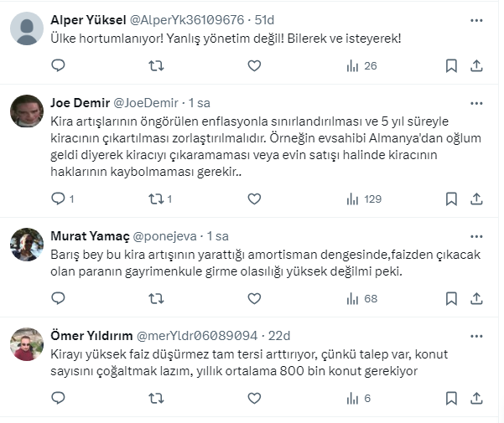Open Joe Demir's profile name link
504x423 pixels.
pyautogui.click(x=81, y=103)
